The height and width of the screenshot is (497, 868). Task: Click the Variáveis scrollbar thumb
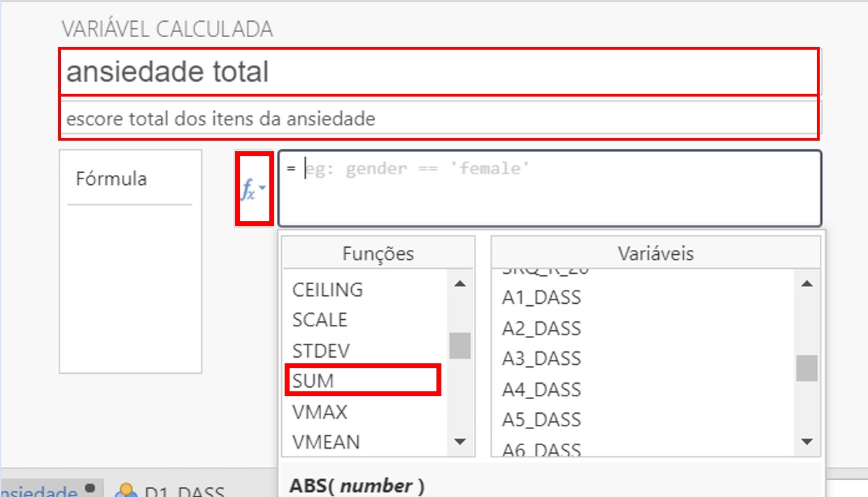(x=806, y=367)
